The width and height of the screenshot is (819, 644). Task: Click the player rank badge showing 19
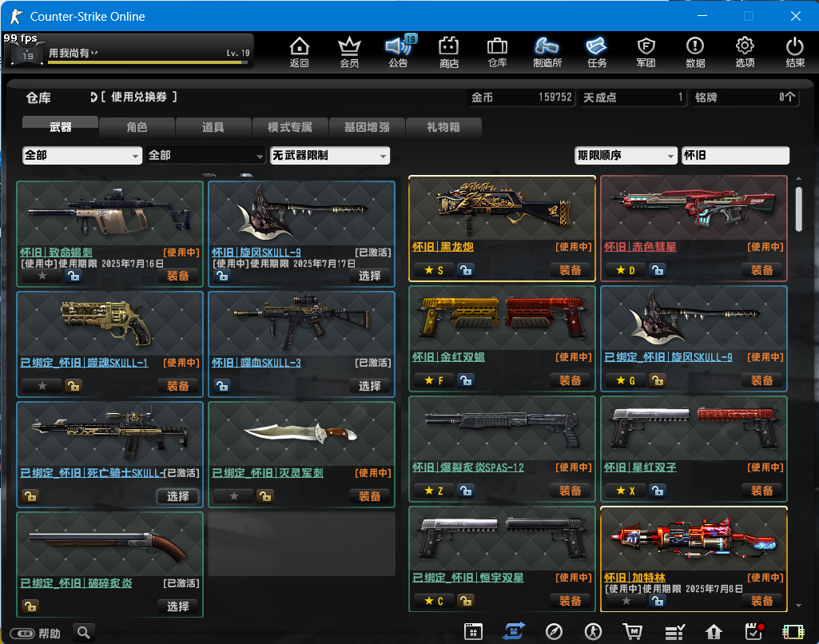point(27,54)
